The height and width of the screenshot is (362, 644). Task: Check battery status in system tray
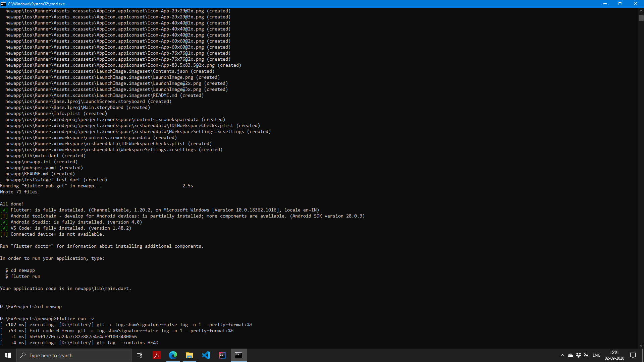[587, 355]
